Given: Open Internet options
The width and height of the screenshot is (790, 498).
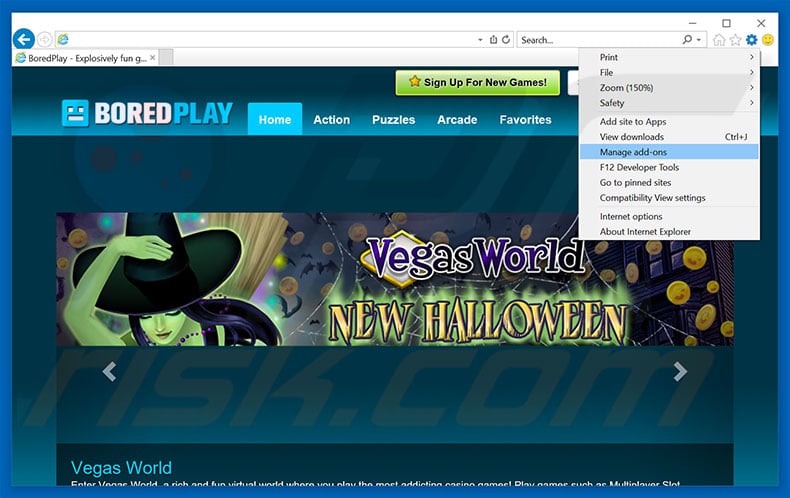Looking at the screenshot, I should point(669,216).
